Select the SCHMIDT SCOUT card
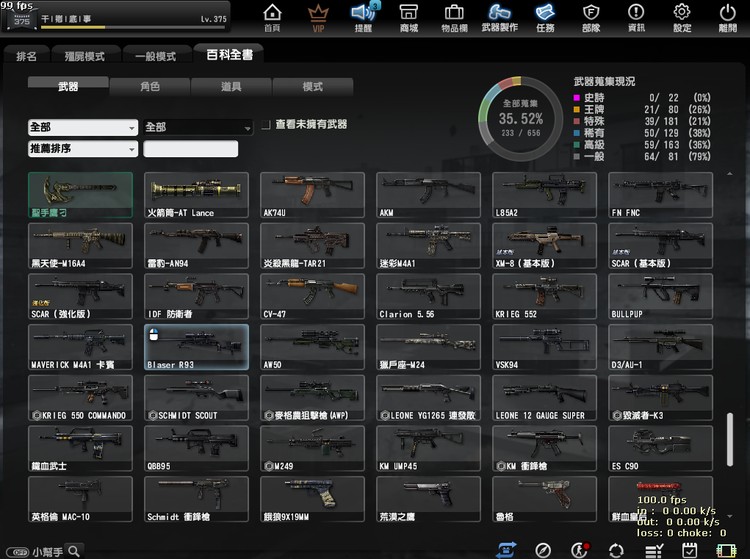Viewport: 750px width, 559px height. click(x=196, y=398)
